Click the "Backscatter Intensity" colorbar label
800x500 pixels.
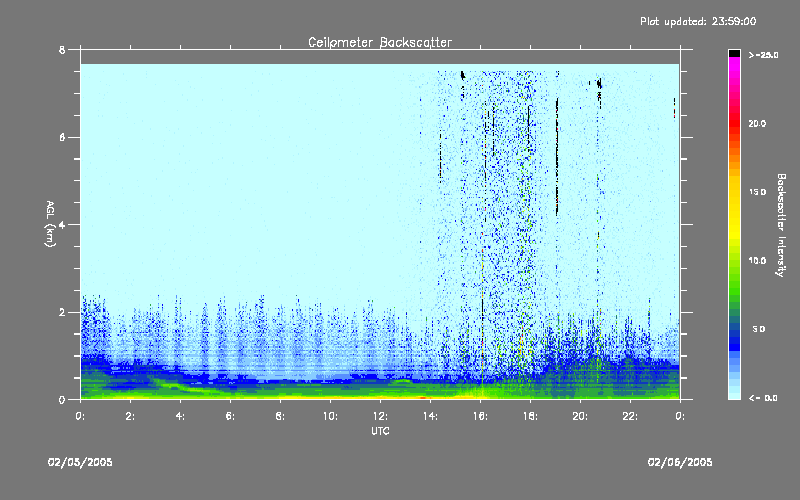(x=781, y=225)
